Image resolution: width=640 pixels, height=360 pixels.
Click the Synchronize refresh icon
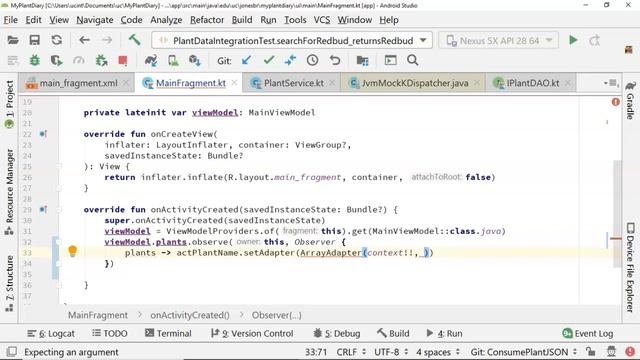(57, 40)
